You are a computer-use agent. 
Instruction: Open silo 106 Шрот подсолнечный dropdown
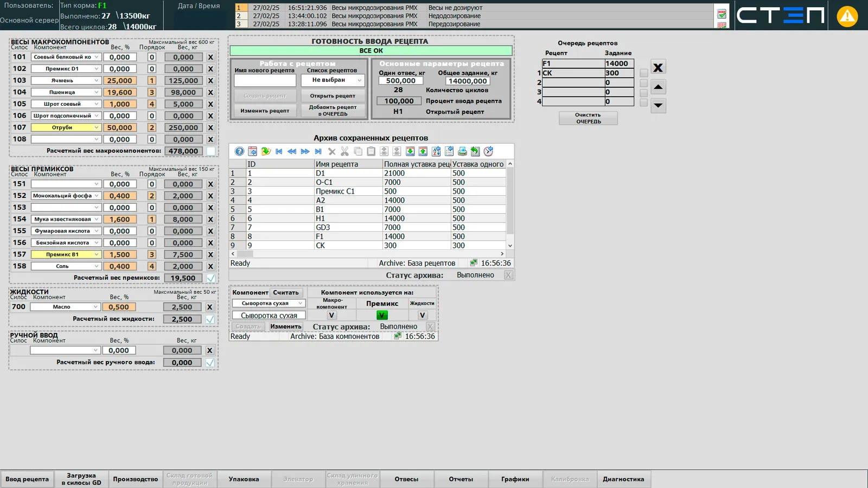(97, 115)
